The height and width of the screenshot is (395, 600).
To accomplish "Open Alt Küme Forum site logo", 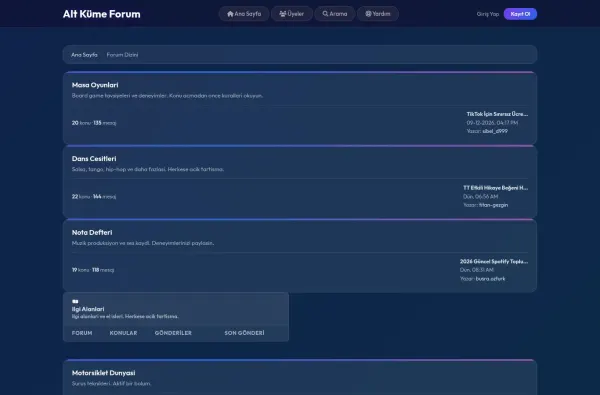I will point(101,14).
